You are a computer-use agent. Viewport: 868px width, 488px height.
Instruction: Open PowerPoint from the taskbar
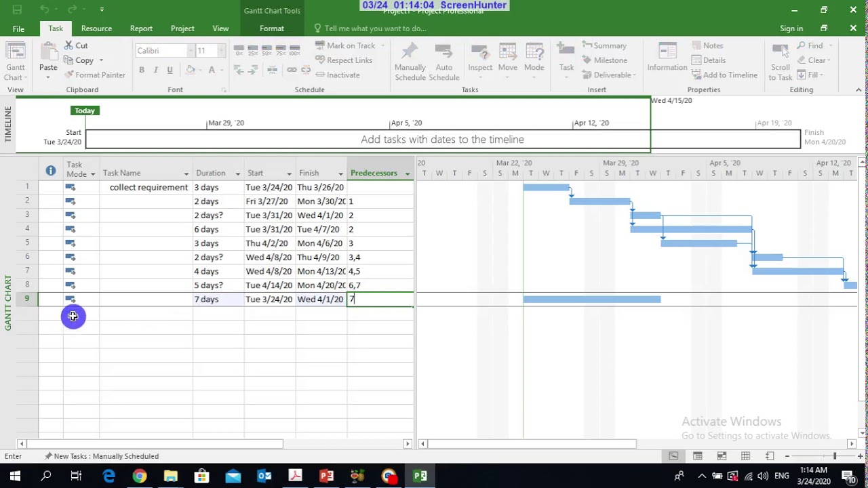[x=326, y=476]
